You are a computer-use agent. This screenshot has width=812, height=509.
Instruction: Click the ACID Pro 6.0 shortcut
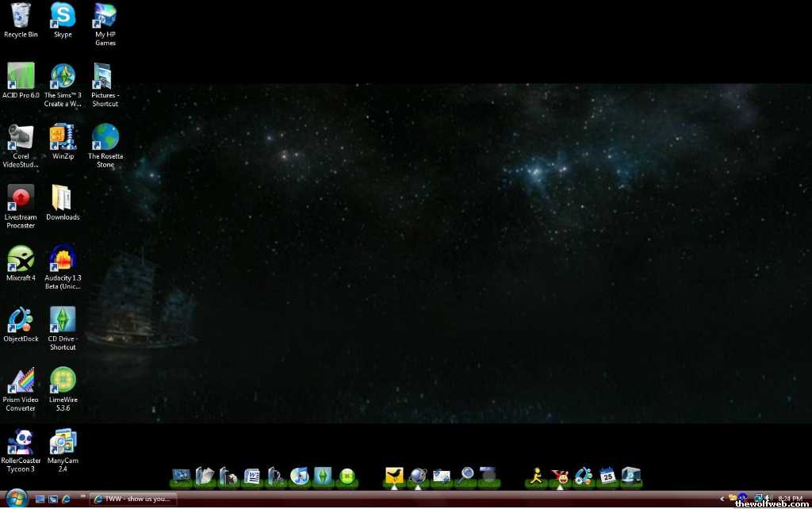click(x=21, y=77)
